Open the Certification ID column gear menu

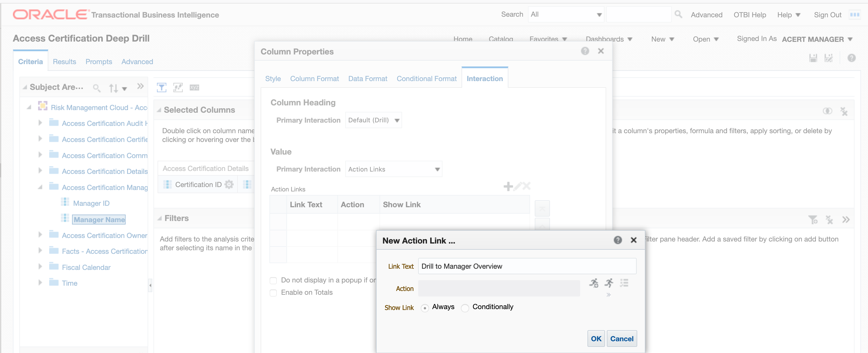coord(229,185)
